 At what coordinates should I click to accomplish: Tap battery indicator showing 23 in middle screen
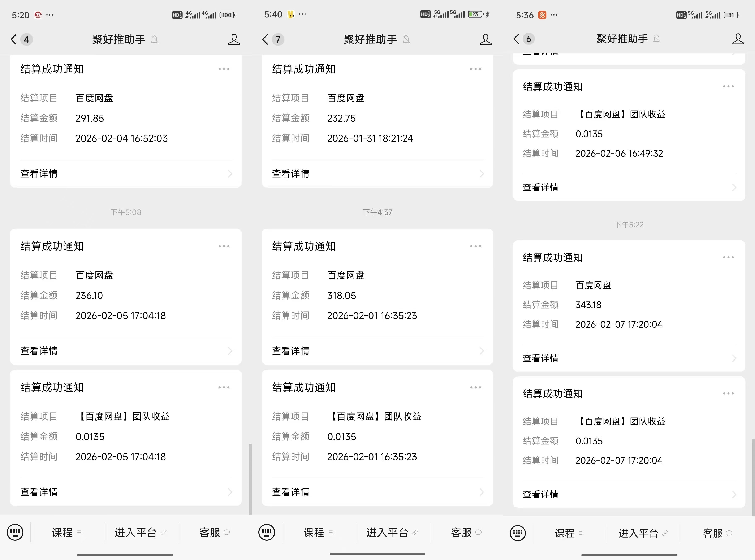tap(476, 14)
